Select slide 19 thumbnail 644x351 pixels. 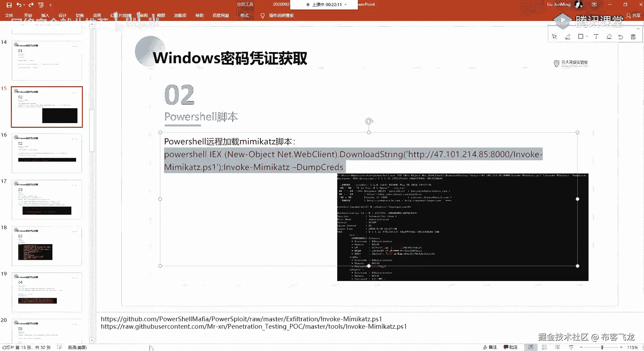pos(47,292)
